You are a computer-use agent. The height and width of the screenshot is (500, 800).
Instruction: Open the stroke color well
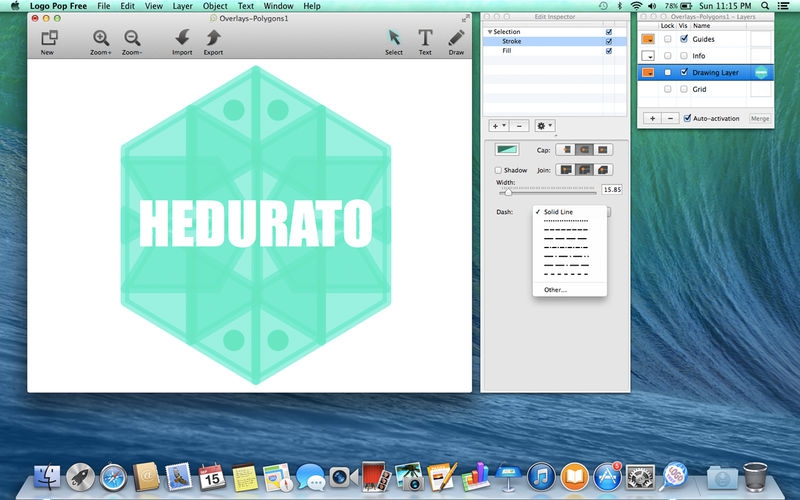(507, 149)
